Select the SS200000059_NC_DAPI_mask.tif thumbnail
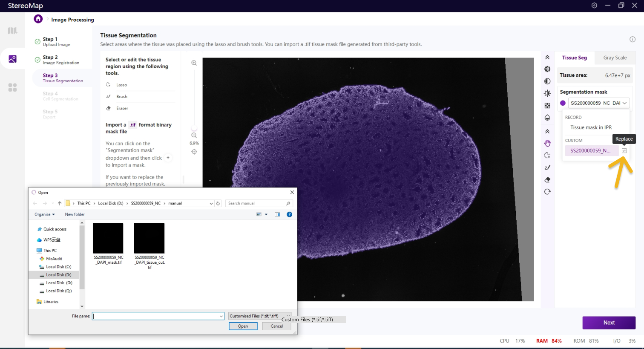Viewport: 644px width, 349px height. 108,239
